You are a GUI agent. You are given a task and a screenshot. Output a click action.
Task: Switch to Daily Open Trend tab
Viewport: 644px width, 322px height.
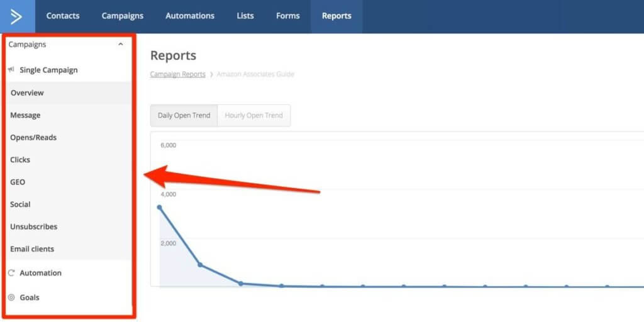click(184, 116)
